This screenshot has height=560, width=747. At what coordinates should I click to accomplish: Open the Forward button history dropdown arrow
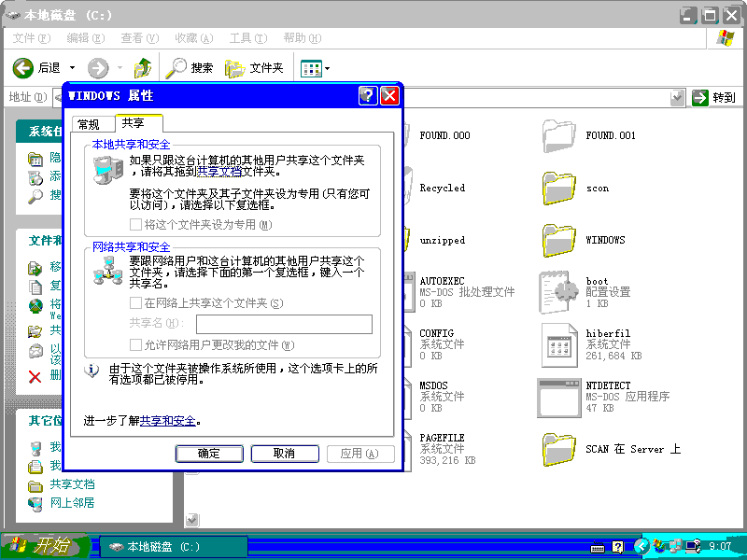tap(120, 68)
